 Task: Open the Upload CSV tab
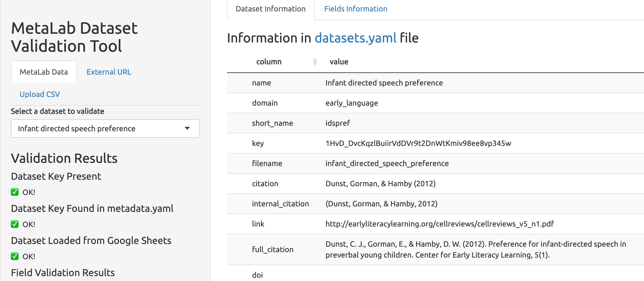coord(40,94)
